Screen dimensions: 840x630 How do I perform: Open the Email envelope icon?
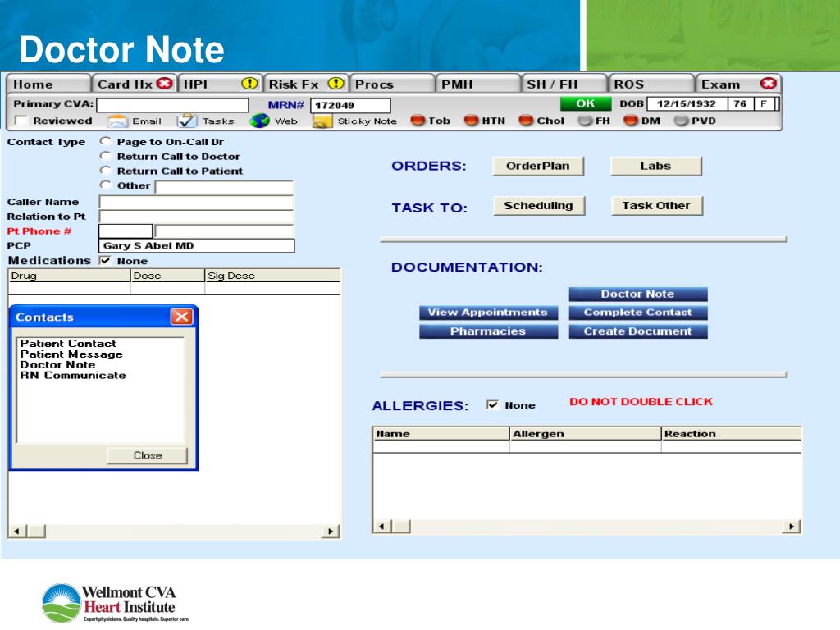[x=118, y=121]
